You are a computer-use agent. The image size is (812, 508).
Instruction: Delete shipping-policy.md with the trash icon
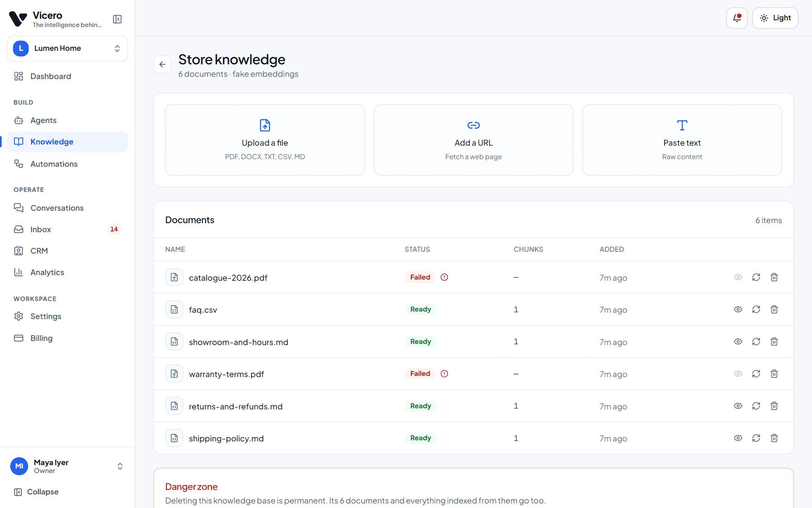click(774, 438)
